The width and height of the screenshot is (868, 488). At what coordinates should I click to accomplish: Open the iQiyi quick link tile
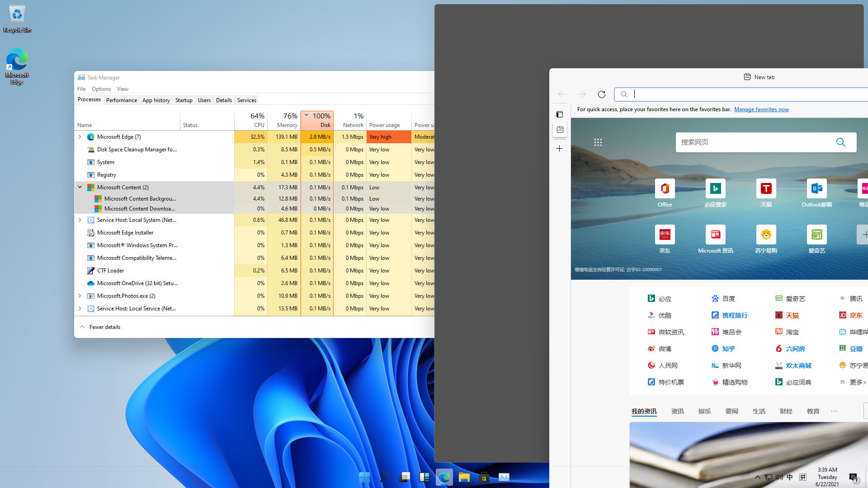click(817, 239)
